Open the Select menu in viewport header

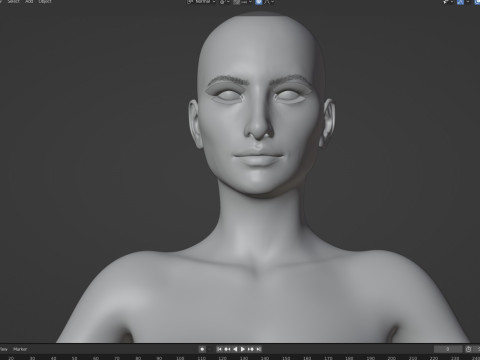tap(13, 2)
